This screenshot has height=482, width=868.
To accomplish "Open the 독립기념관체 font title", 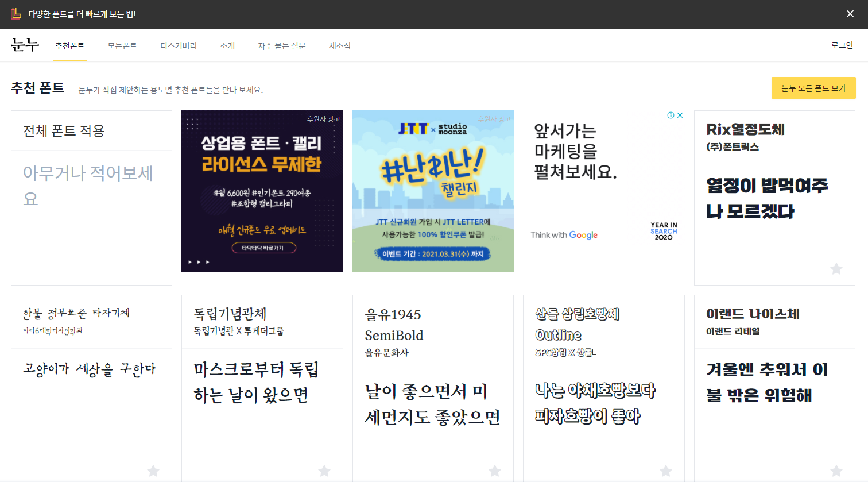I will (230, 314).
